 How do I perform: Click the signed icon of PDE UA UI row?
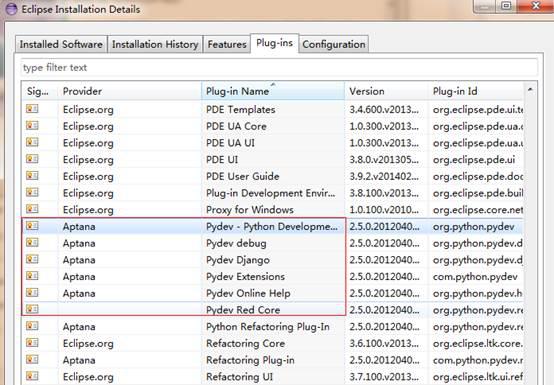click(32, 142)
